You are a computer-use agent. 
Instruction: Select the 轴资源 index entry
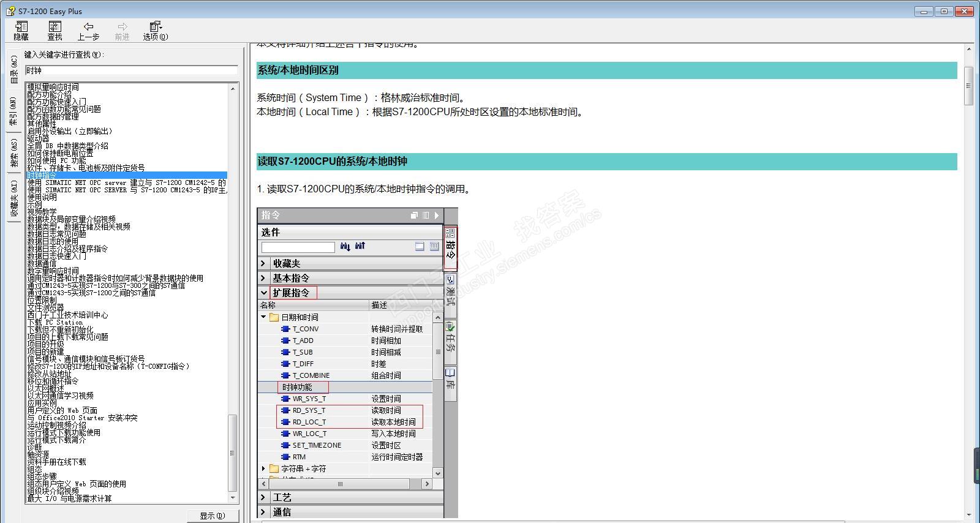(x=38, y=454)
